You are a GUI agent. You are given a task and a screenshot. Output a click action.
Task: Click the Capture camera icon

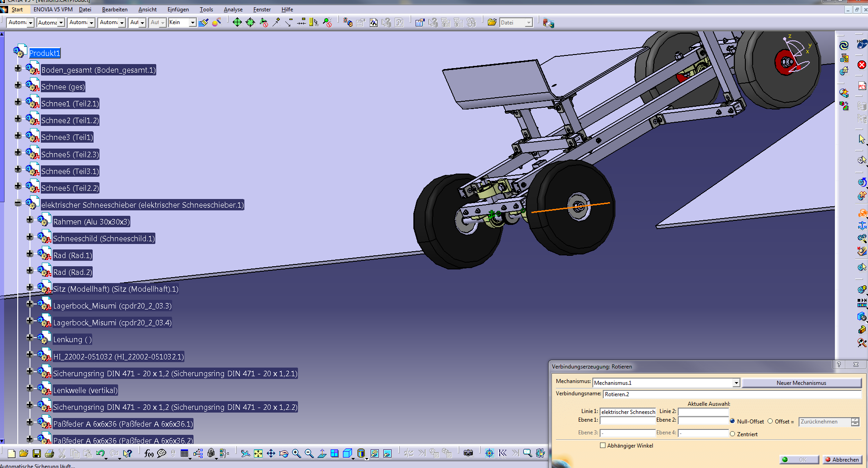tap(468, 453)
